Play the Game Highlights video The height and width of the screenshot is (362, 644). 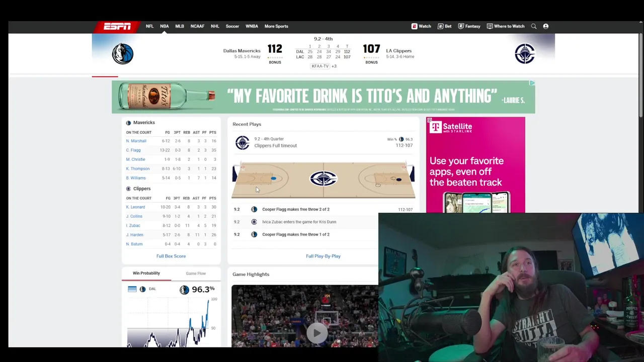coord(316,332)
